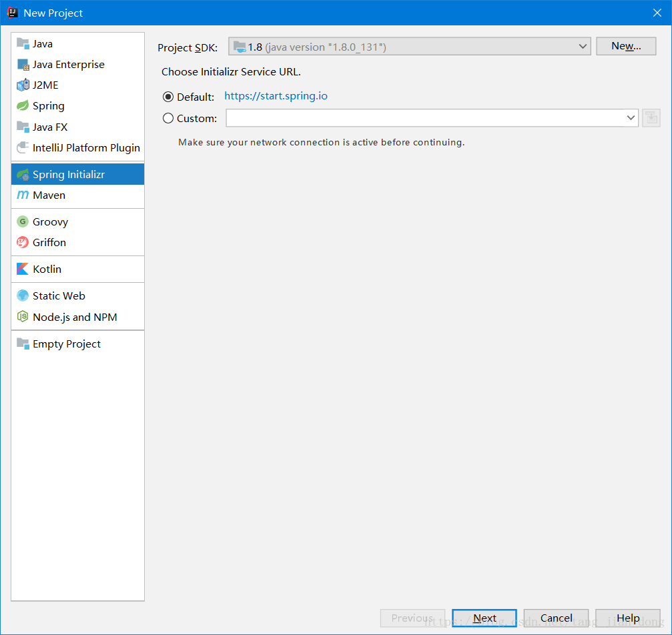Choose Spring project type
This screenshot has width=672, height=635.
pyautogui.click(x=77, y=106)
